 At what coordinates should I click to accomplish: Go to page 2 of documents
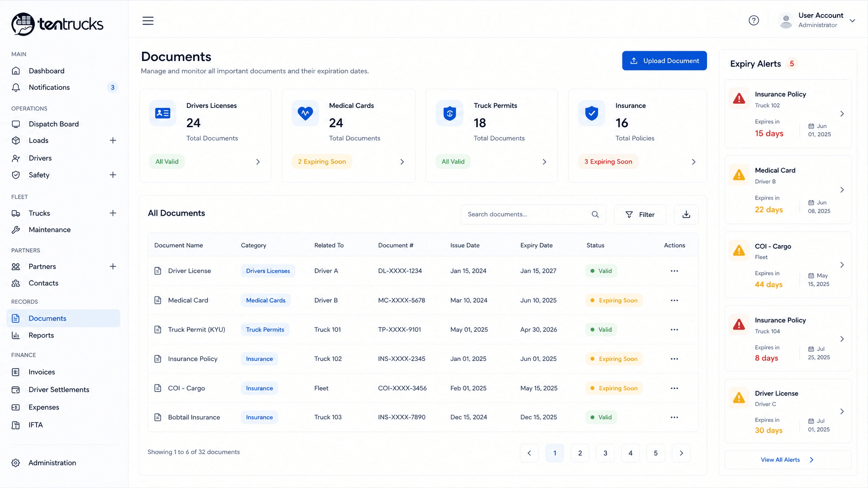pyautogui.click(x=580, y=453)
